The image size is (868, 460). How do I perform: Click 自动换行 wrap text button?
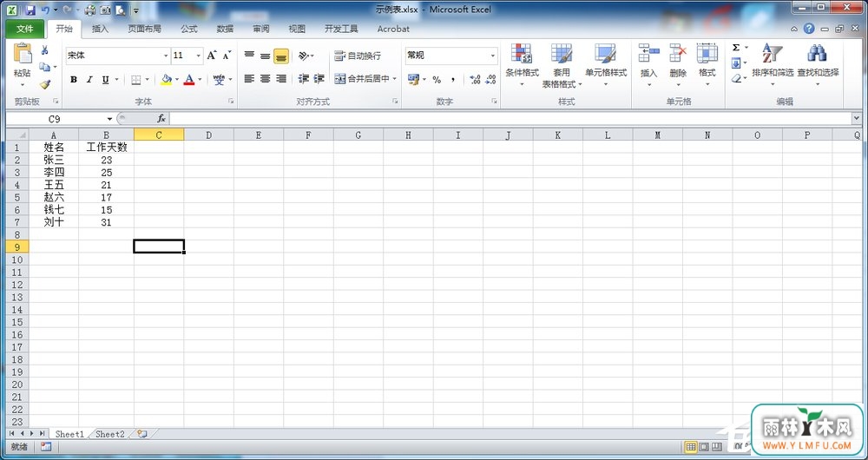[358, 56]
